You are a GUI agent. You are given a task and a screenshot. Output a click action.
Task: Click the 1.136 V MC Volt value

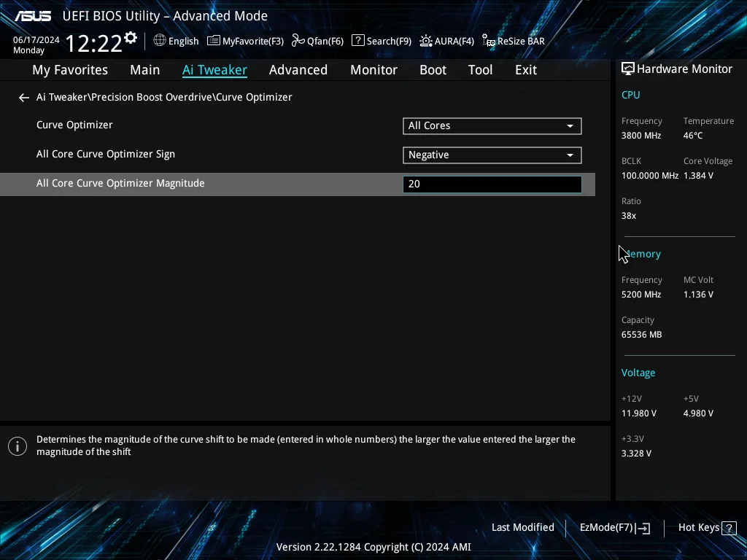click(x=698, y=295)
